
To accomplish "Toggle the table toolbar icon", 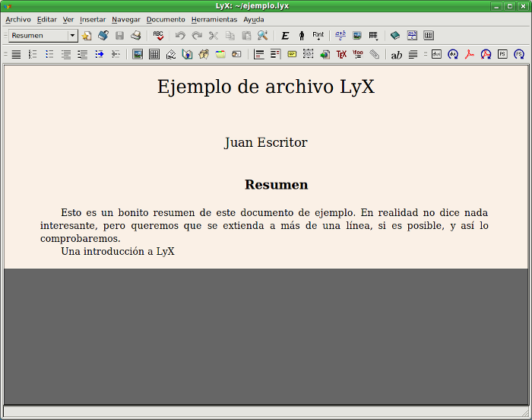I will point(429,35).
